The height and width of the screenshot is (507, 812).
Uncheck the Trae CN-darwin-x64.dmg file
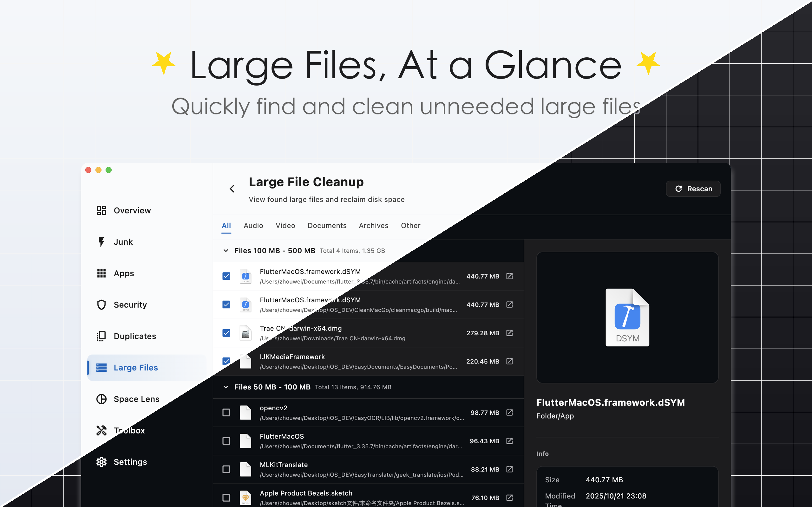click(x=226, y=333)
